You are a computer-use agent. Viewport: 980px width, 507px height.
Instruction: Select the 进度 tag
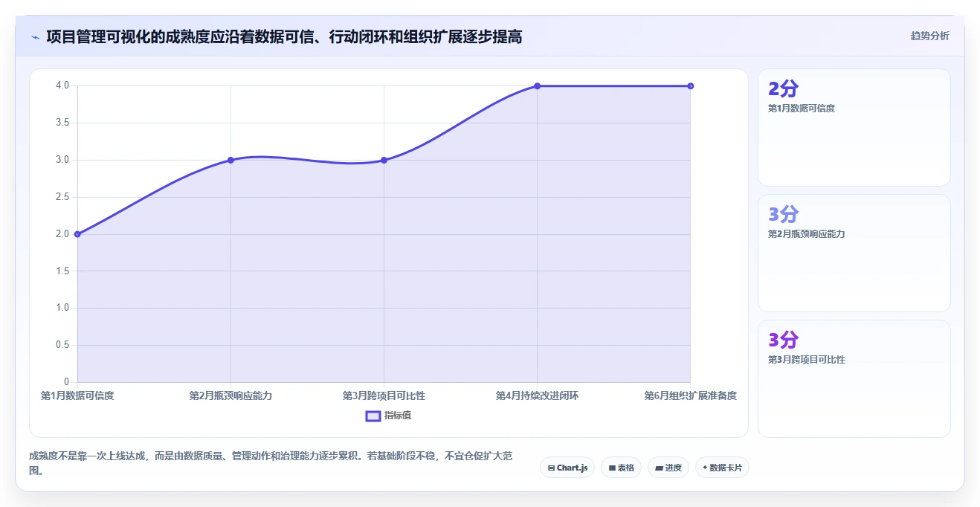tap(668, 468)
